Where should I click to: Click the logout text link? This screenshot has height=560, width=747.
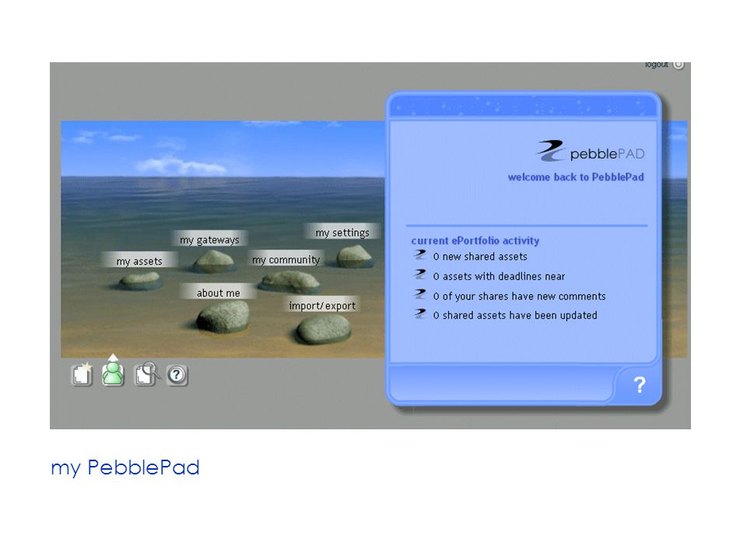click(x=657, y=65)
